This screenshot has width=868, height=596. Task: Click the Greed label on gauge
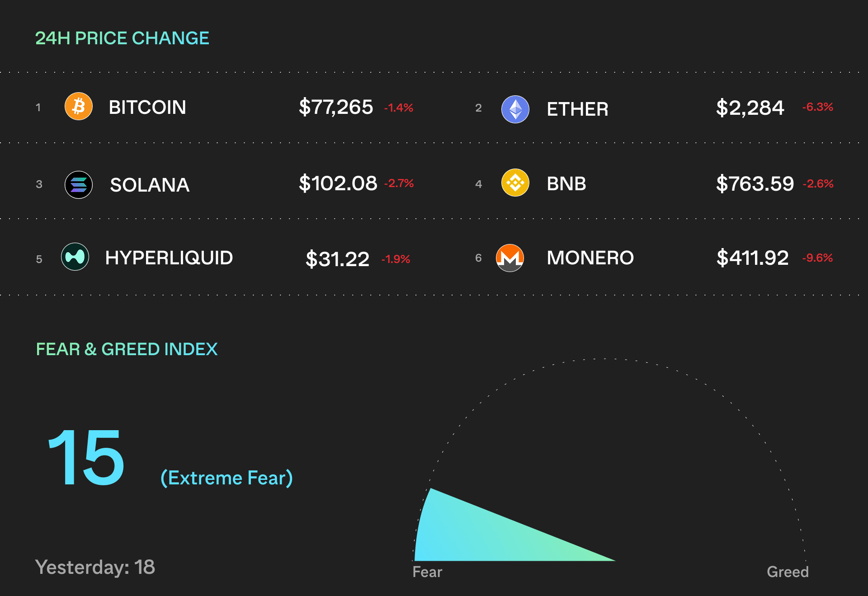click(x=788, y=572)
